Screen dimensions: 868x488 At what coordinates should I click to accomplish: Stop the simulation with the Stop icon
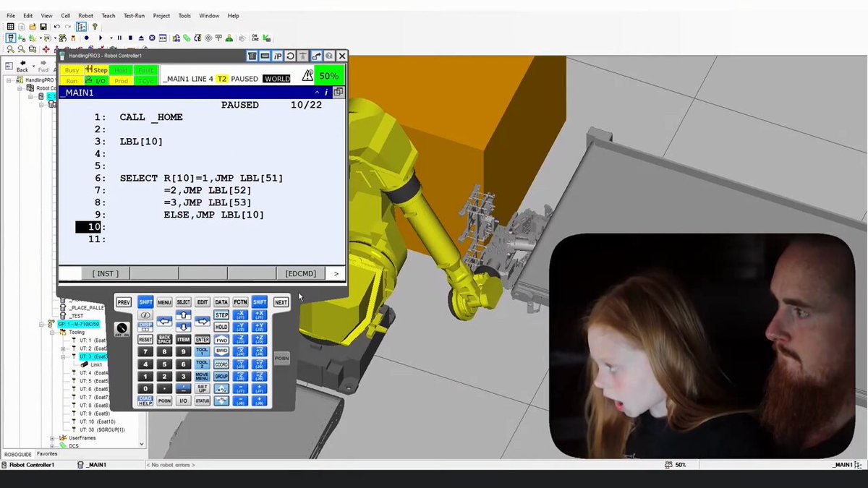(130, 38)
